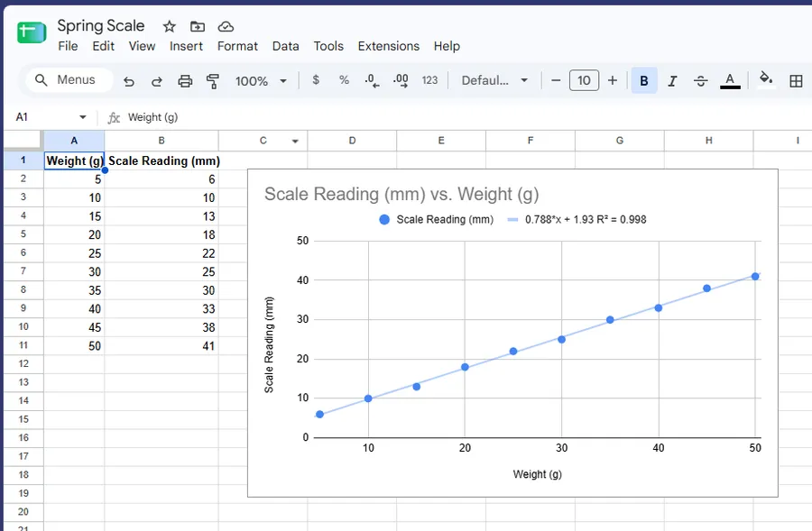
Task: Decrease decimal places
Action: 372,81
